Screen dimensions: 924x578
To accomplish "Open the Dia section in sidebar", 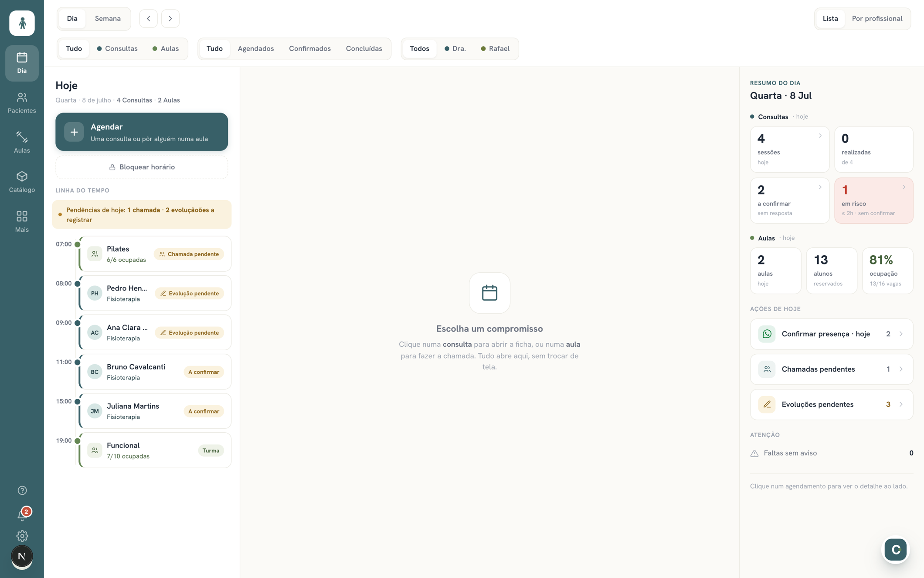I will (x=22, y=63).
